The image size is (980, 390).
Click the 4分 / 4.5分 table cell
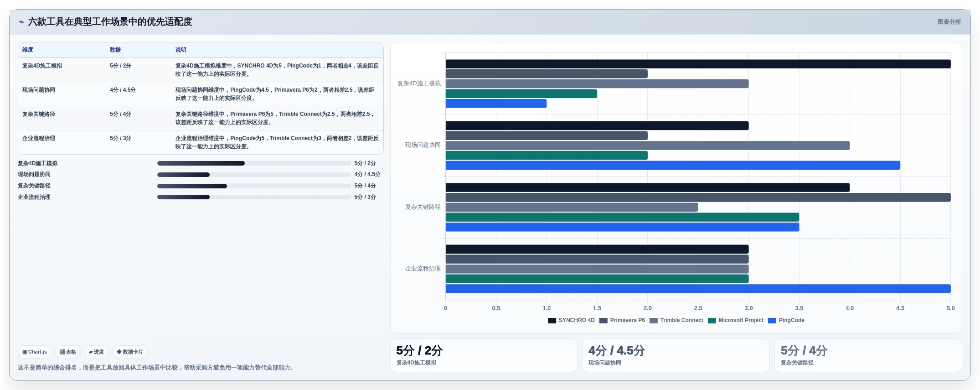point(123,90)
